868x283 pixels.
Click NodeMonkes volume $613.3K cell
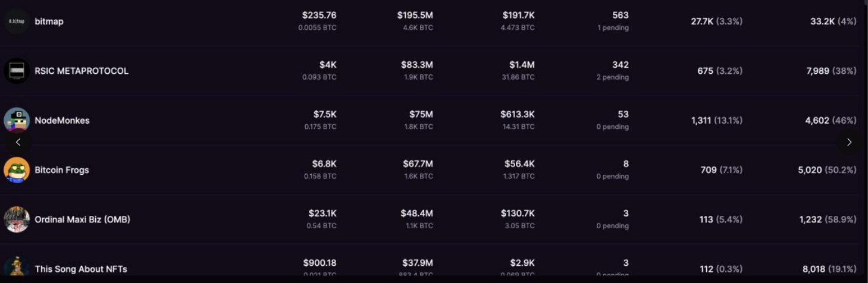pos(517,114)
